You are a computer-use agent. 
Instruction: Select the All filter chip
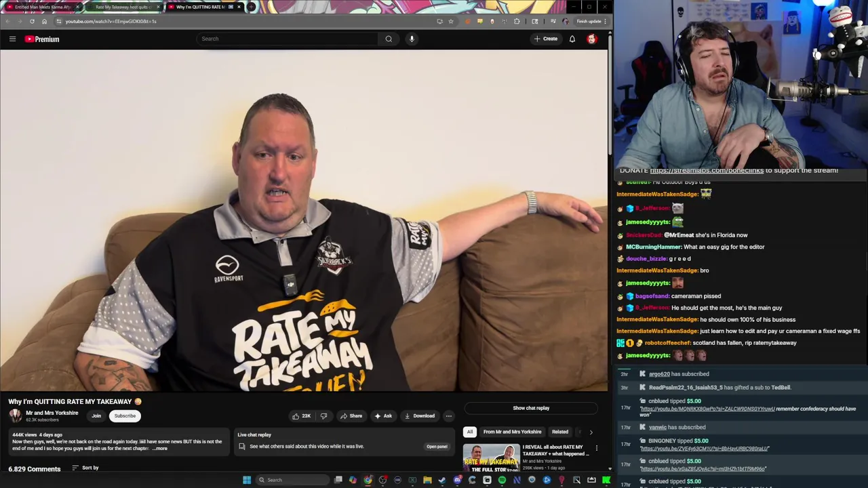coord(469,432)
